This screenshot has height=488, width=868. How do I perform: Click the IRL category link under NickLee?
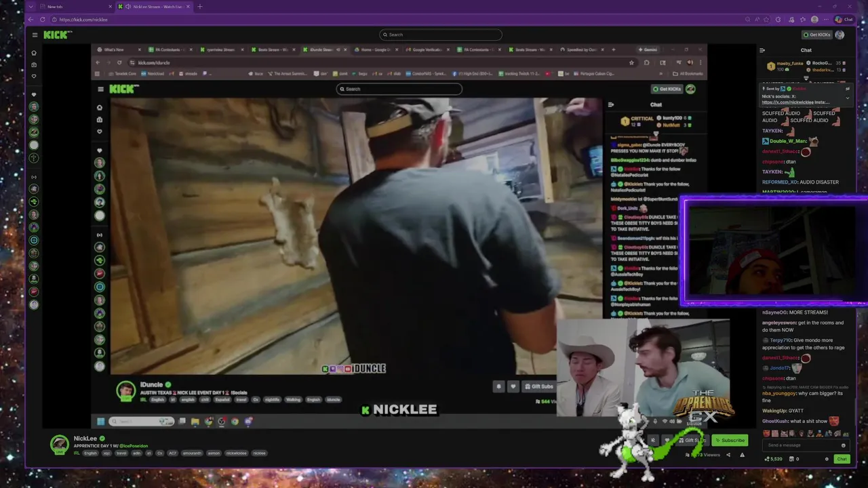point(77,453)
